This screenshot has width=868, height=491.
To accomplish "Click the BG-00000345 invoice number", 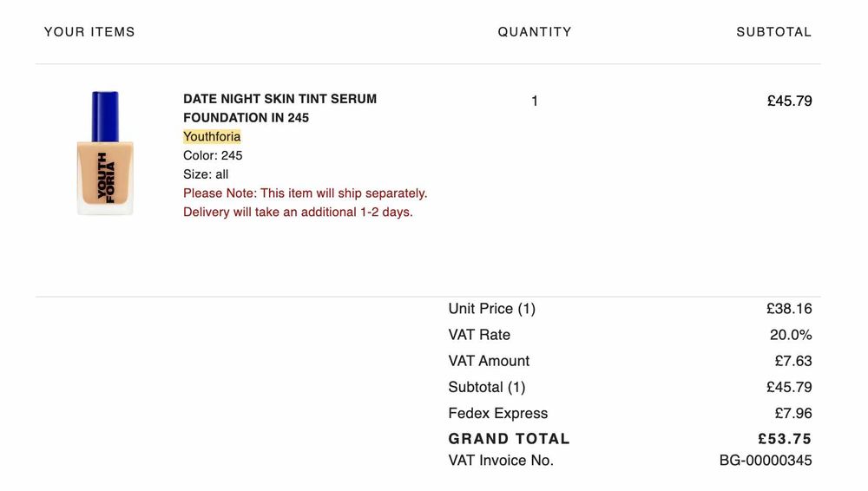I will tap(766, 461).
